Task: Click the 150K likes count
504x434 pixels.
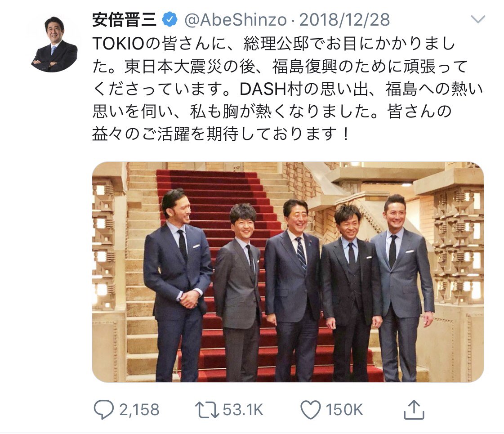Action: click(x=344, y=410)
